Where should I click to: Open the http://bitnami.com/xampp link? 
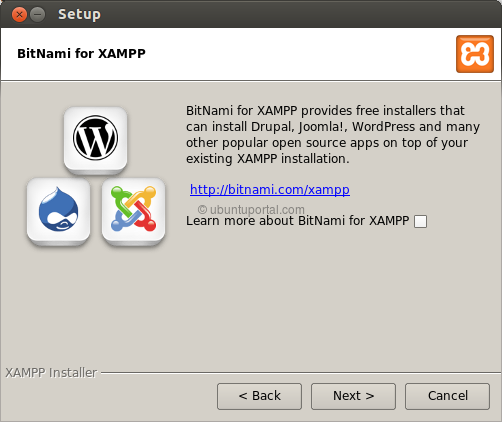tap(270, 189)
